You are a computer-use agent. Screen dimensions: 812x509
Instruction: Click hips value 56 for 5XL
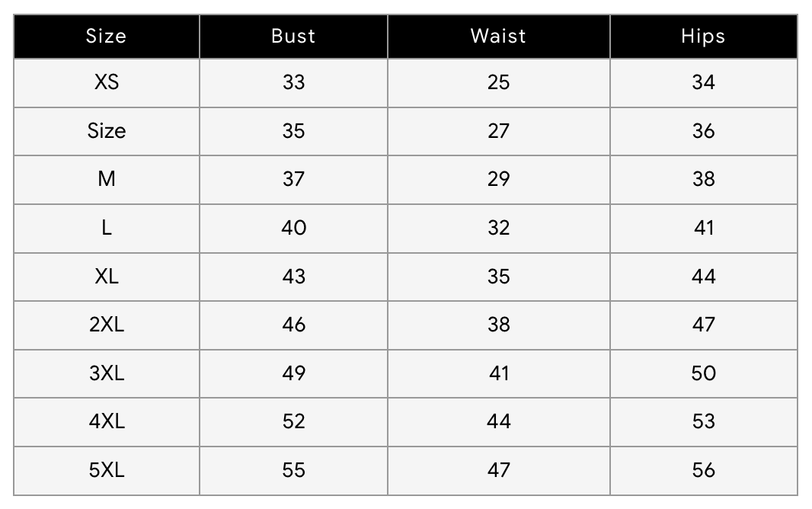pyautogui.click(x=703, y=470)
